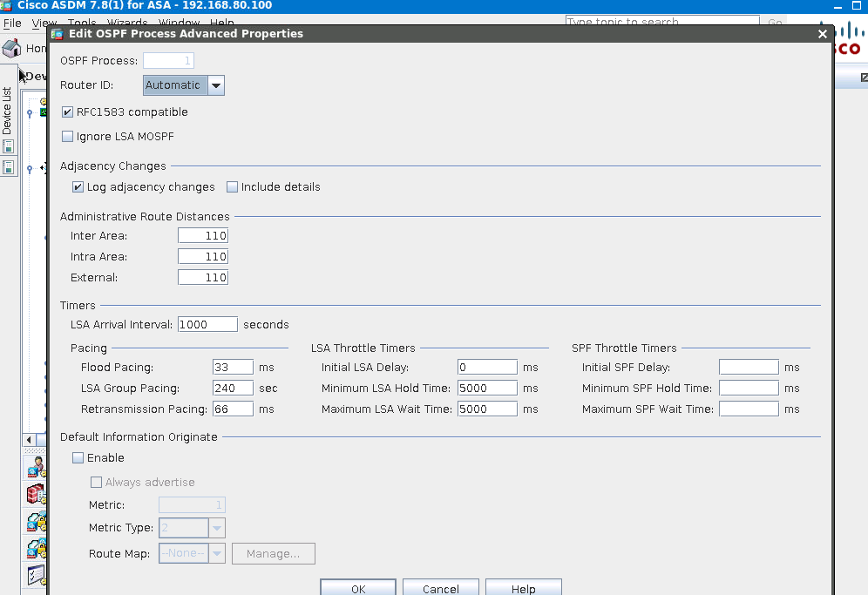Screen dimensions: 868x595
Task: Click the Initial LSA Delay field
Action: (x=488, y=367)
